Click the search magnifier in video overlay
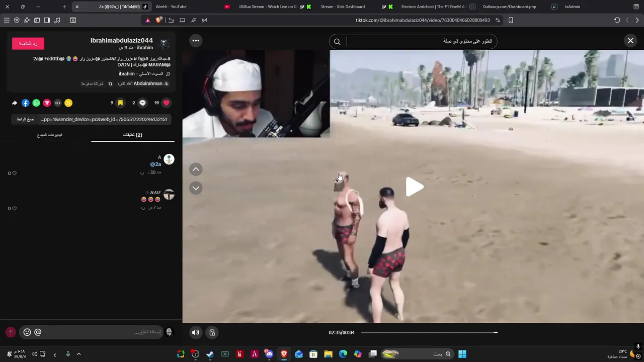This screenshot has width=644, height=362. 337,42
